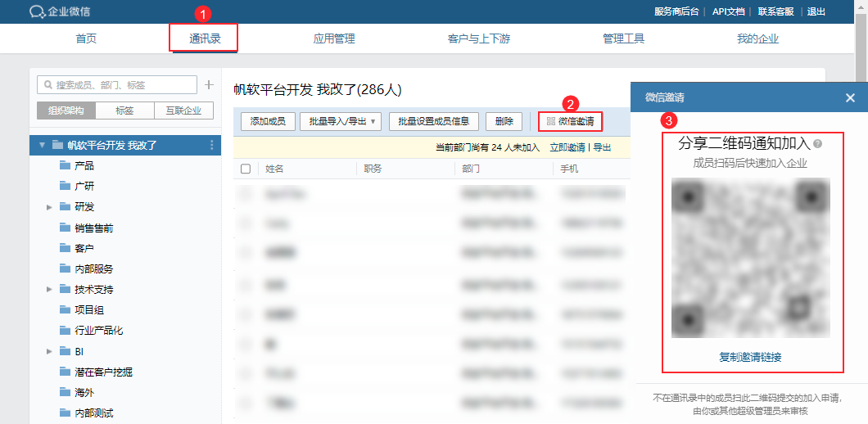Open the 批量导入/导出 dropdown

click(341, 121)
